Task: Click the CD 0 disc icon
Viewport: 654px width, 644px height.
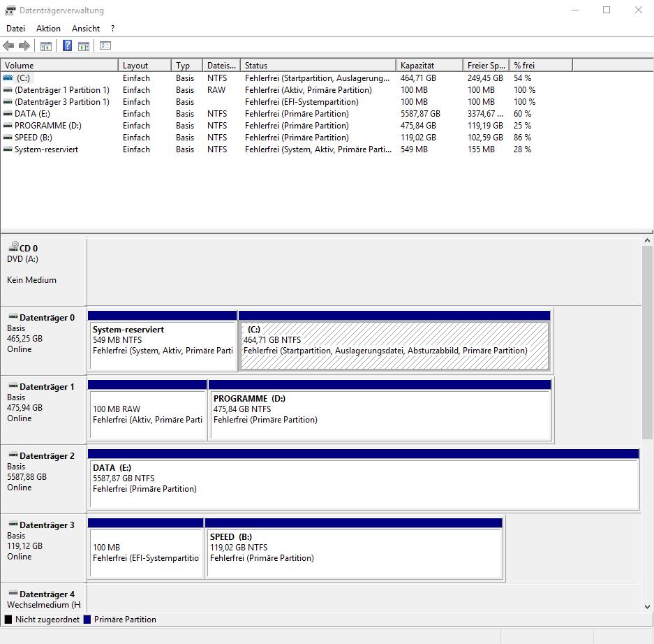Action: [13, 247]
